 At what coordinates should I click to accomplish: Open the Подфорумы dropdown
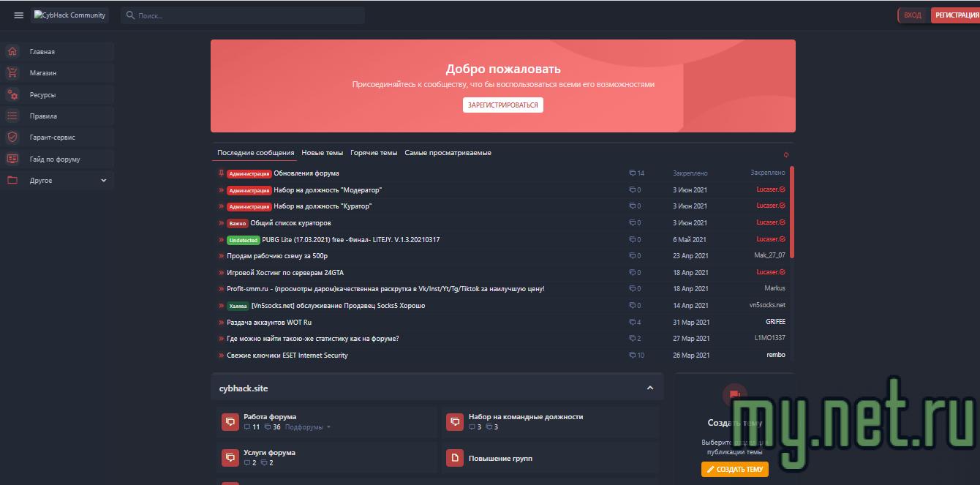[x=308, y=427]
